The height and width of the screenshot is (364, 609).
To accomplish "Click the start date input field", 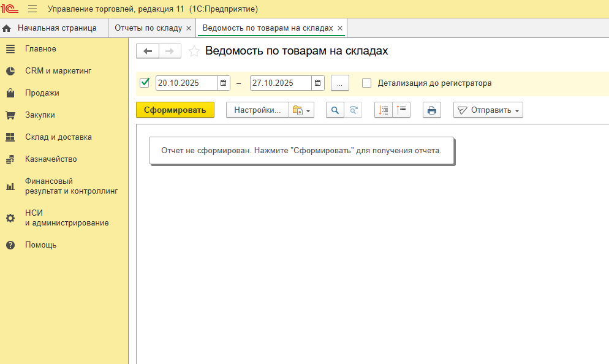I will [186, 83].
